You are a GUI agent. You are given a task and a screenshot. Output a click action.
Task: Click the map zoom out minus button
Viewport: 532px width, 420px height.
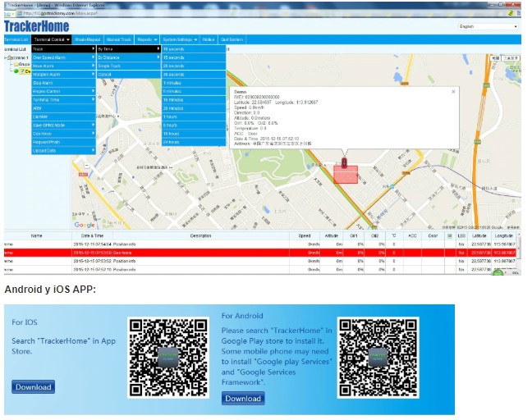point(87,166)
